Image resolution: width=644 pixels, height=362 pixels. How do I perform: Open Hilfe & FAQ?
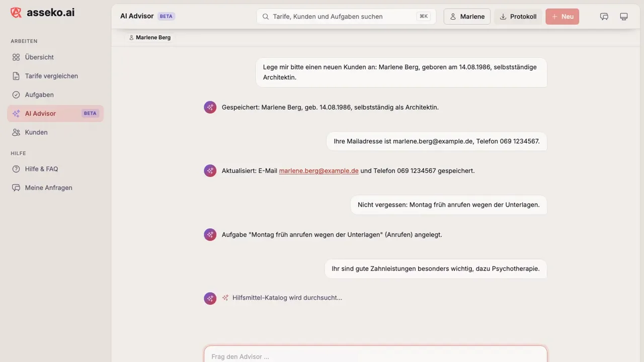tap(55, 169)
